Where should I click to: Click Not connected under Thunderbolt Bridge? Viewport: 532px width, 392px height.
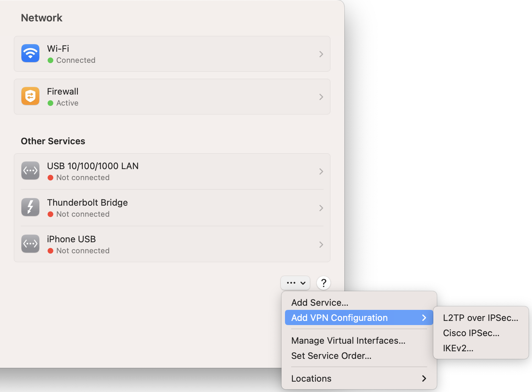[83, 214]
